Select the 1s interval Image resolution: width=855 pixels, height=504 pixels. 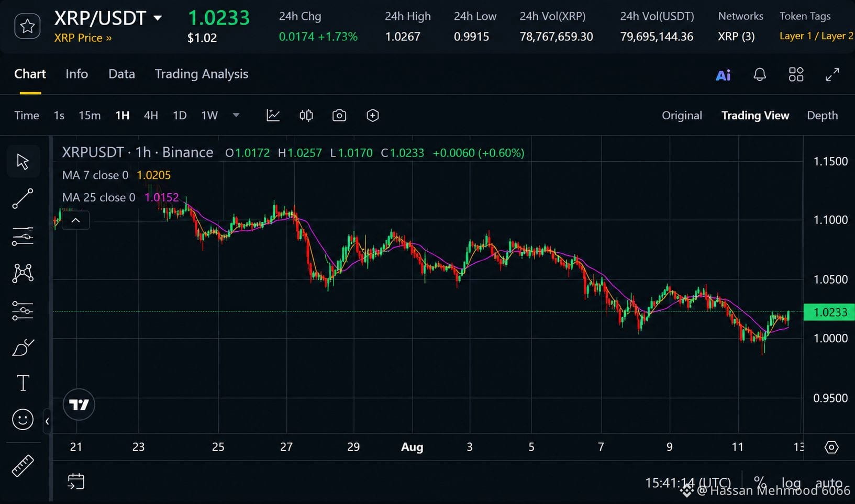click(59, 115)
